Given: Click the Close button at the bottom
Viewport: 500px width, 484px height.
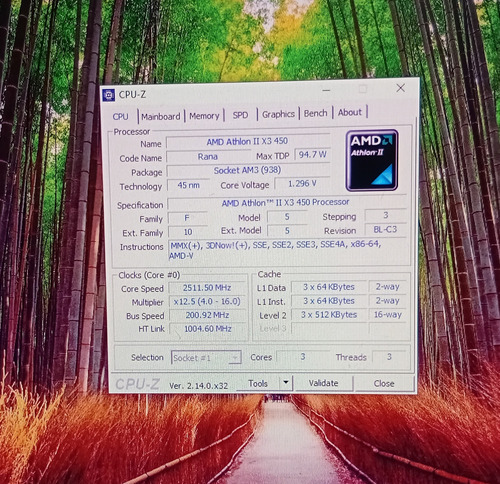Looking at the screenshot, I should tap(384, 384).
